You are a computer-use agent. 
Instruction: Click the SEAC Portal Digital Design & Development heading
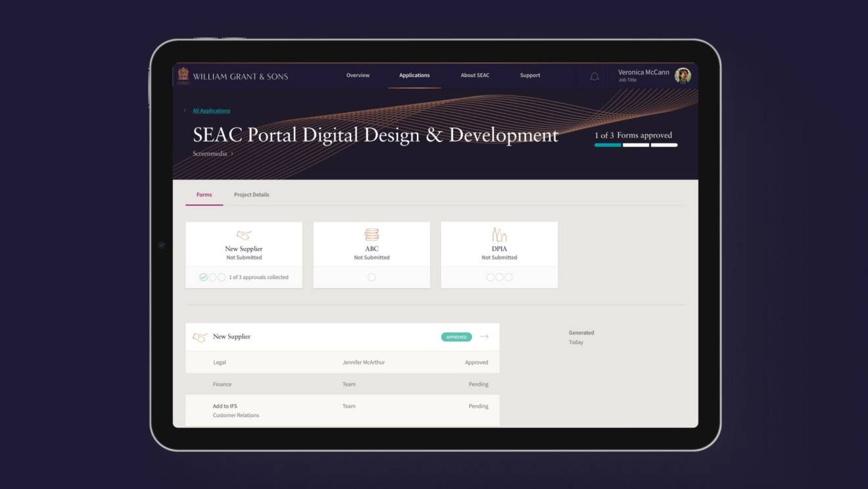(x=375, y=135)
